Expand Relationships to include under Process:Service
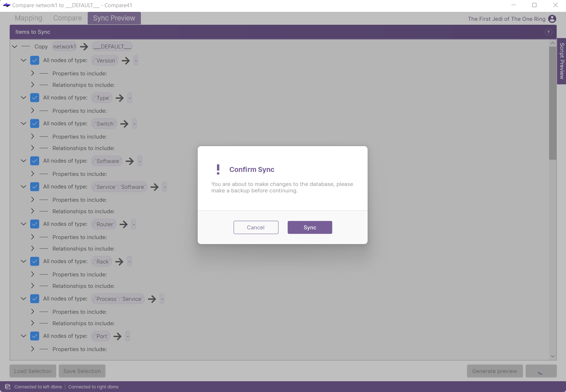The image size is (566, 392). [x=33, y=323]
